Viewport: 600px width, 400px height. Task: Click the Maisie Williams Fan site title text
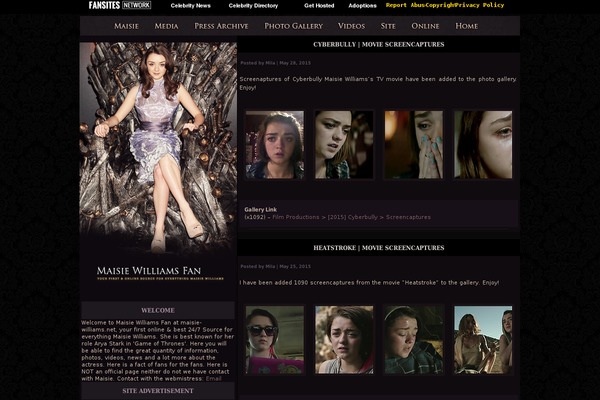tap(149, 271)
